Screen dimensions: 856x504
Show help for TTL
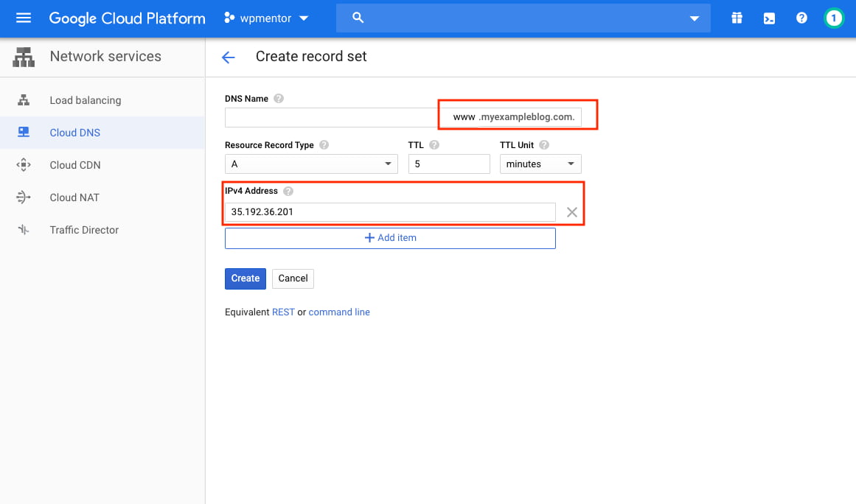click(x=434, y=145)
